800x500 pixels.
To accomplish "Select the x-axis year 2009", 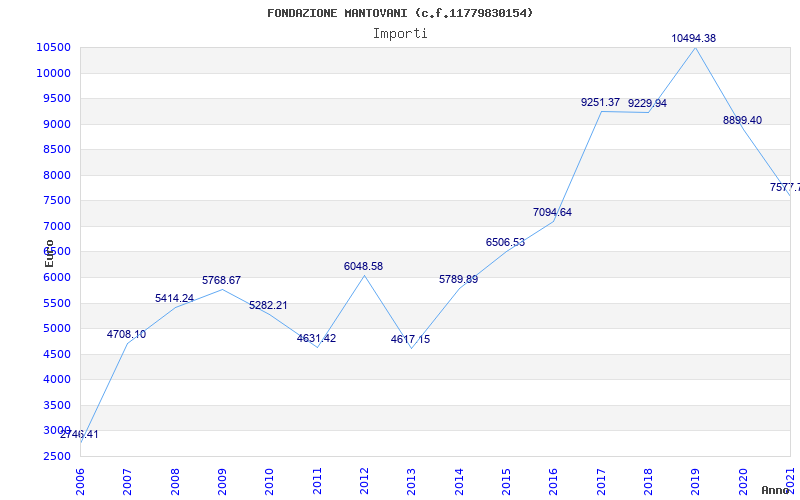I will click(x=222, y=482).
